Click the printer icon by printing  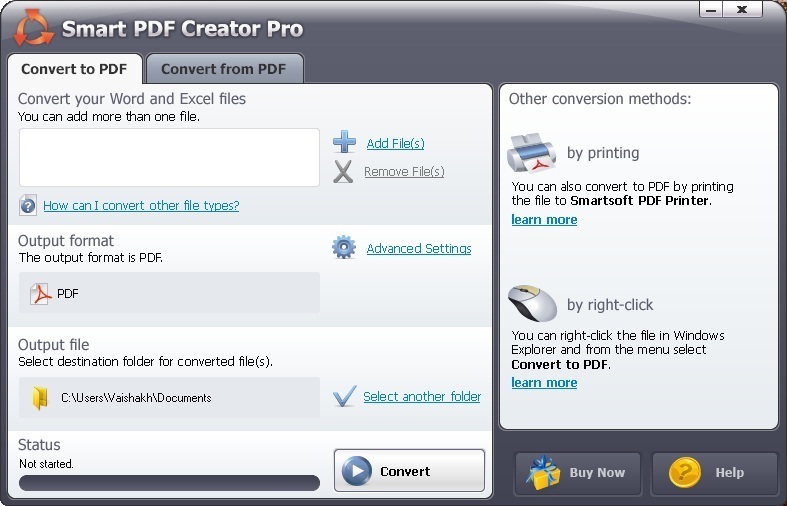pyautogui.click(x=532, y=153)
